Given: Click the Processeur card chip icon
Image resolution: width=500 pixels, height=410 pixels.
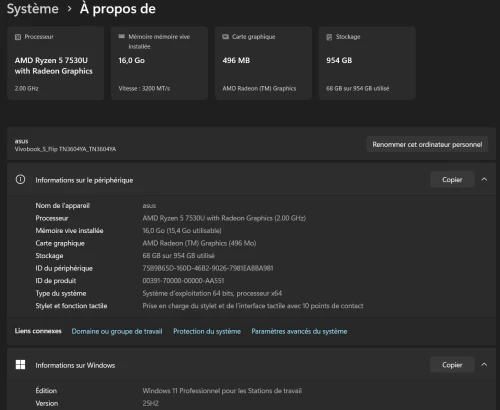Looking at the screenshot, I should tap(18, 37).
